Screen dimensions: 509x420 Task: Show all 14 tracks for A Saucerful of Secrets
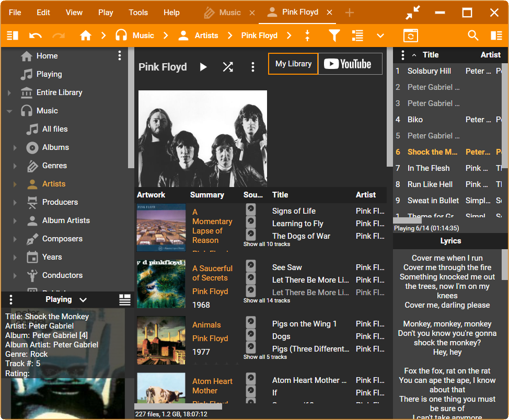pyautogui.click(x=267, y=300)
